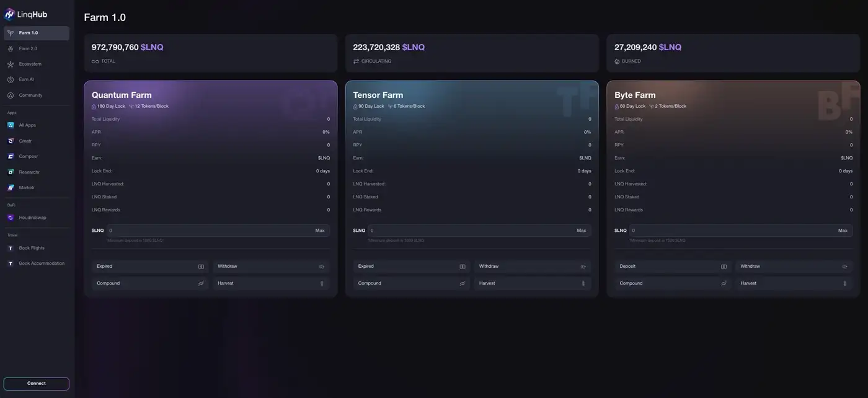868x398 pixels.
Task: Open the Creatr app icon
Action: tap(11, 141)
